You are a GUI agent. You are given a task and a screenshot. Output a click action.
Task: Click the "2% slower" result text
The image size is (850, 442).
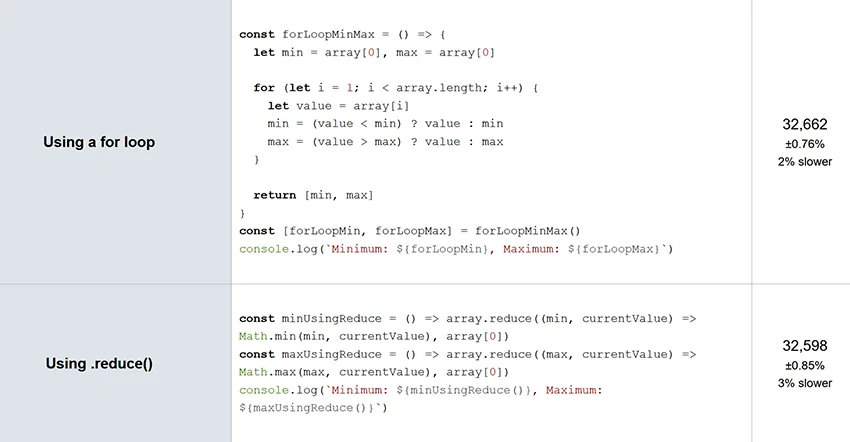(x=804, y=162)
